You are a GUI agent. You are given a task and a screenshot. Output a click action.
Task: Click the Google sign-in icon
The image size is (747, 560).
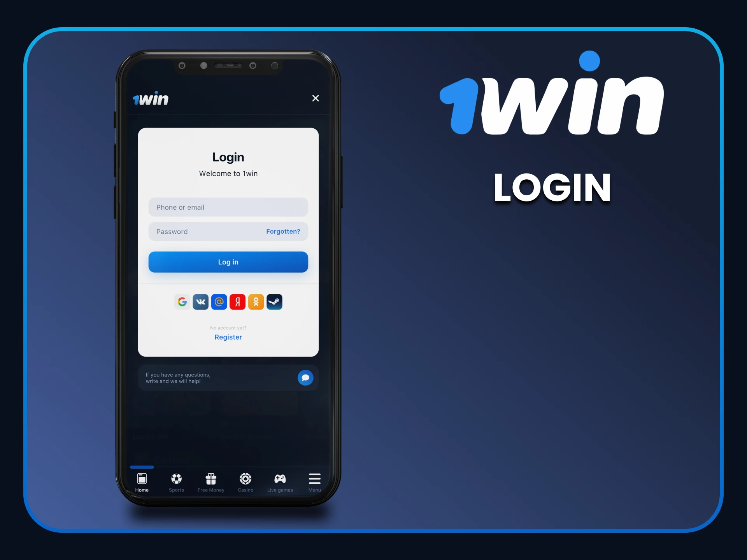(x=182, y=302)
